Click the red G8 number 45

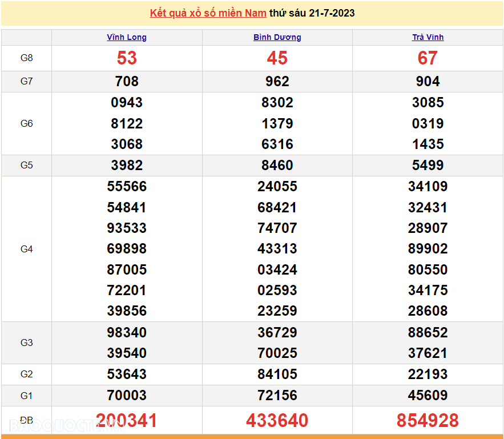click(277, 58)
